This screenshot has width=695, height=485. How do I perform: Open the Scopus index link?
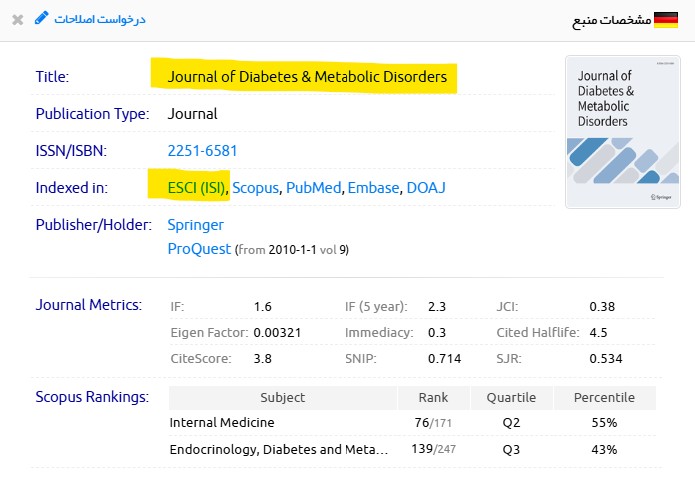pyautogui.click(x=256, y=187)
